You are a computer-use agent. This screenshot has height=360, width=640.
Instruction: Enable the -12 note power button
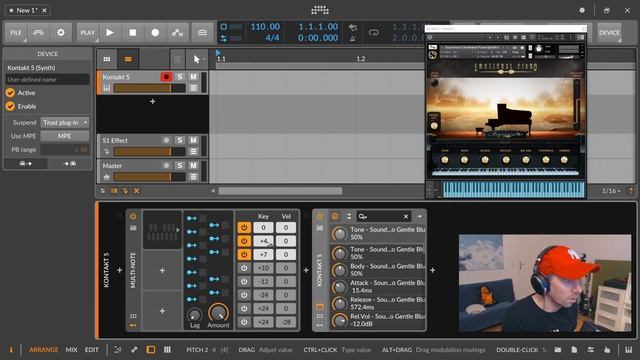click(244, 281)
